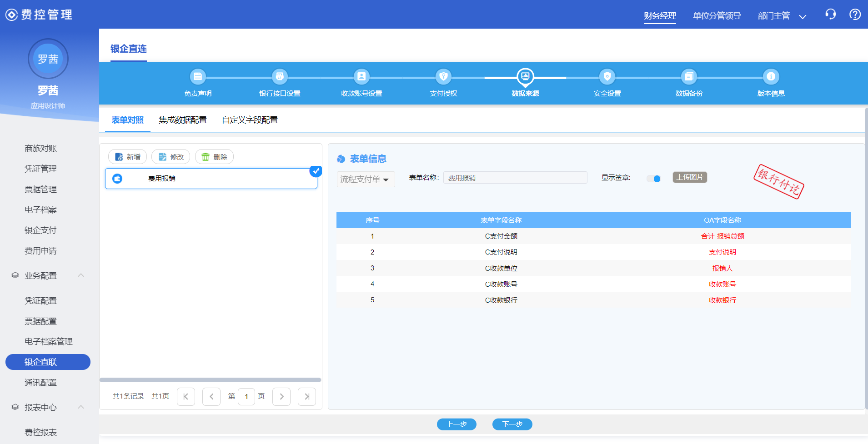Collapse the 报表中心 menu group

coord(81,407)
